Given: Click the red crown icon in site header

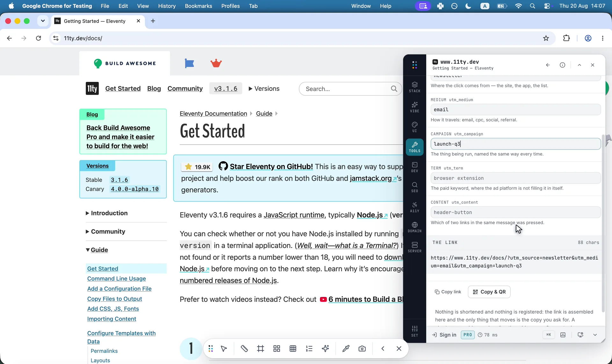Looking at the screenshot, I should (216, 63).
